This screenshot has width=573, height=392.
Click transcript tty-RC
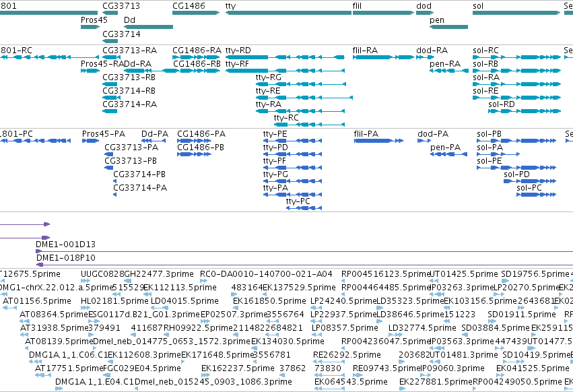[x=309, y=125]
